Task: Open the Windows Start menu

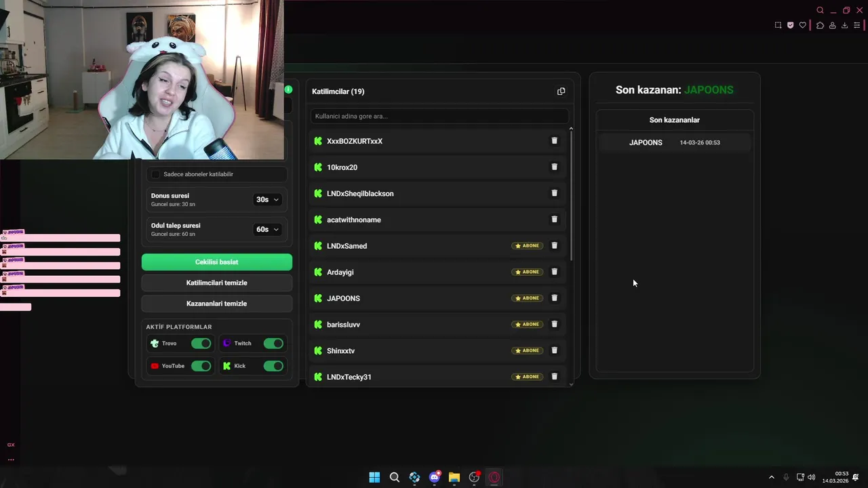Action: [x=374, y=477]
